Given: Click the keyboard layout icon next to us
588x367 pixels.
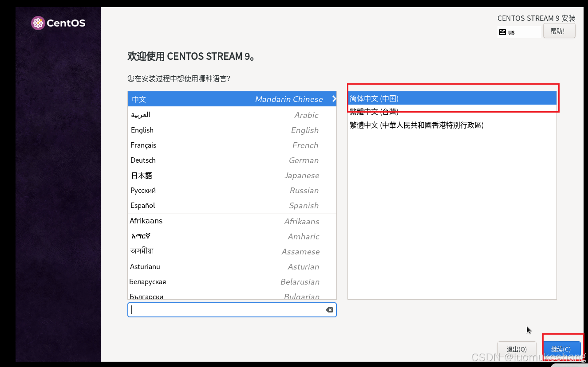Looking at the screenshot, I should [x=502, y=32].
